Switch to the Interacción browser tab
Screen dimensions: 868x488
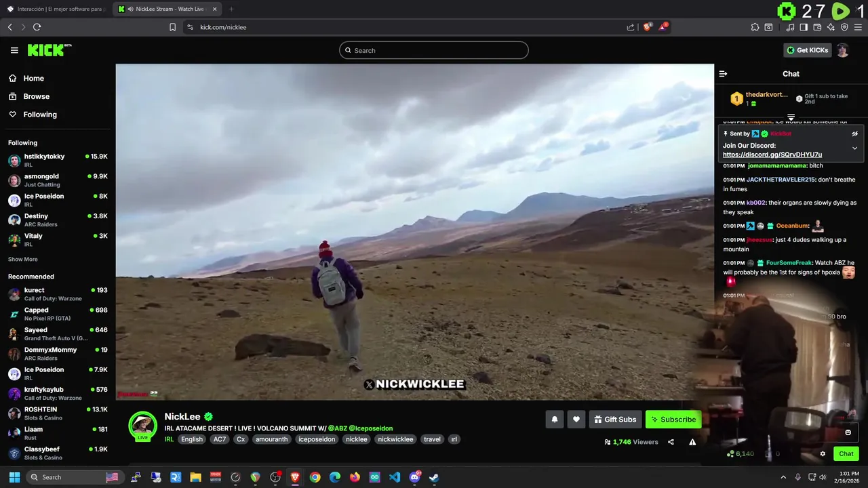pyautogui.click(x=56, y=9)
